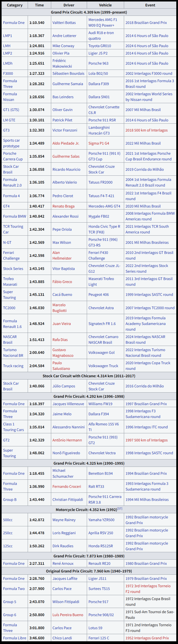Open the Mike Conway driver link
The width and height of the screenshot is (178, 644).
tap(63, 46)
